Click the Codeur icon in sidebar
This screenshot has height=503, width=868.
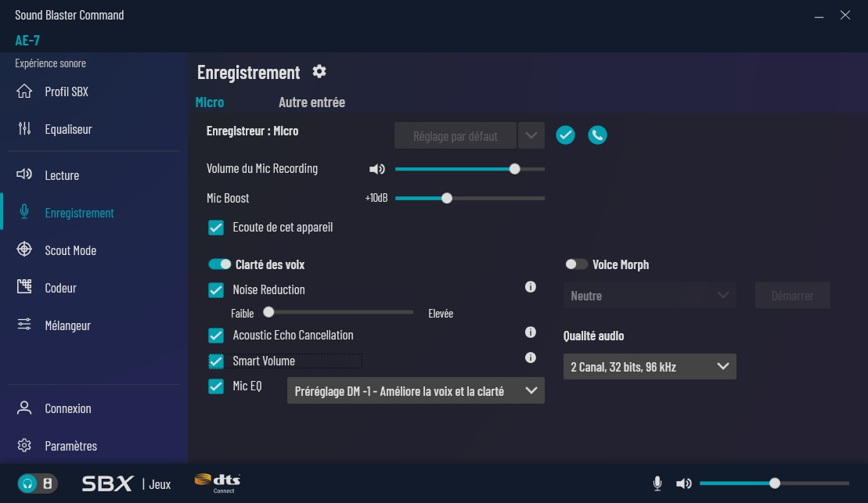click(x=24, y=286)
